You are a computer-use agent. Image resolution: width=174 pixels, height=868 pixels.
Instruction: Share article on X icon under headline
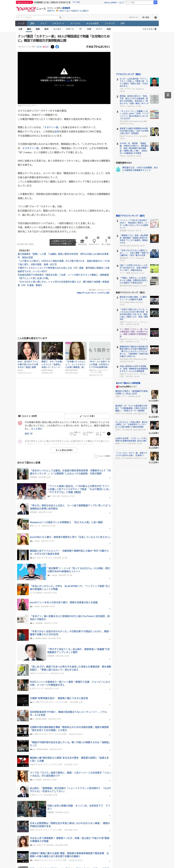[52, 47]
